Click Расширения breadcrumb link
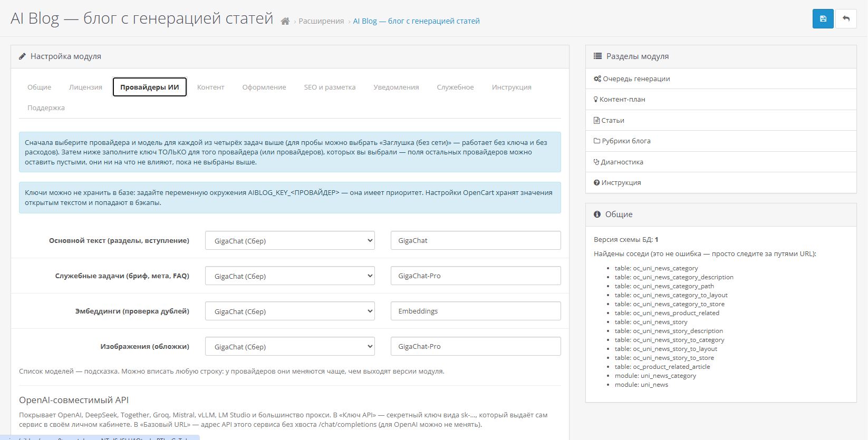This screenshot has width=868, height=440. point(321,21)
